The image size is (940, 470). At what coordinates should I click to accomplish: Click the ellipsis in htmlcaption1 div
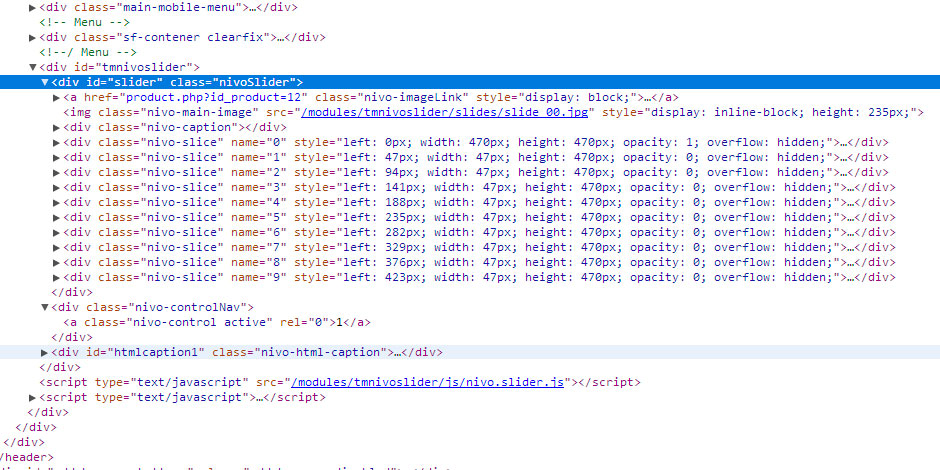pos(397,352)
